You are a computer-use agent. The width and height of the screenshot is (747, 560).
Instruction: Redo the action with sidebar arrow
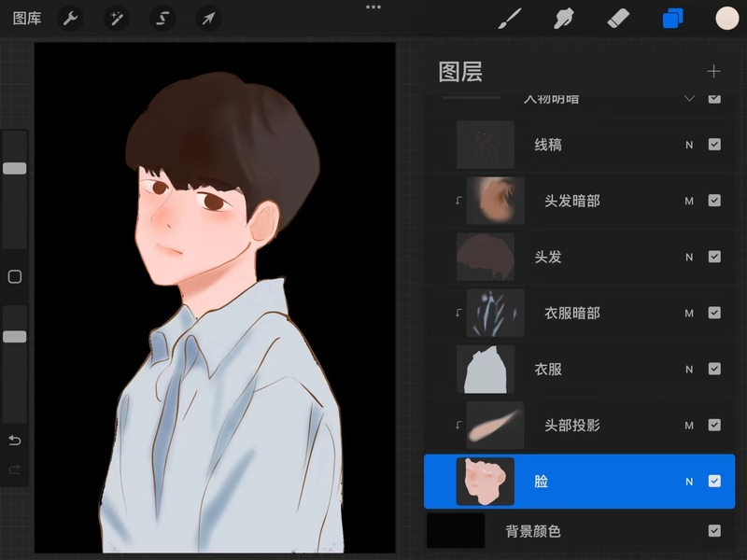[x=15, y=469]
